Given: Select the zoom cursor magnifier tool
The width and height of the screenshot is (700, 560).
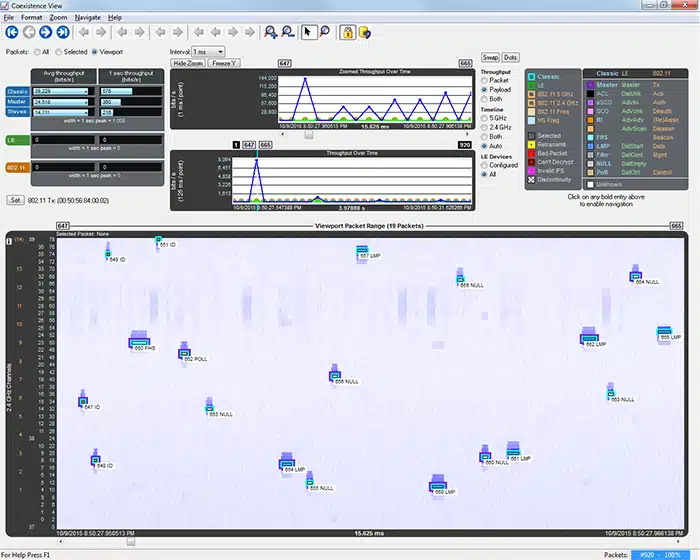Looking at the screenshot, I should pyautogui.click(x=324, y=32).
